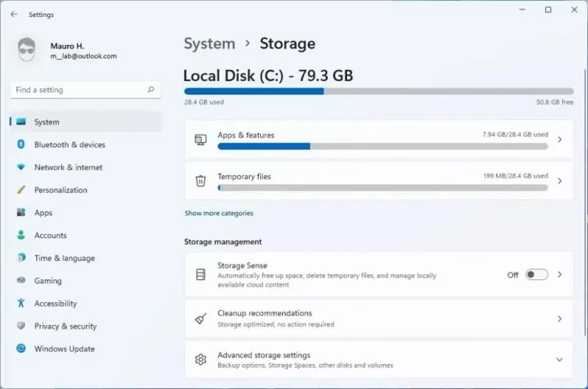Click the Cleanup recommendations broom icon
The height and width of the screenshot is (389, 588).
click(x=201, y=319)
